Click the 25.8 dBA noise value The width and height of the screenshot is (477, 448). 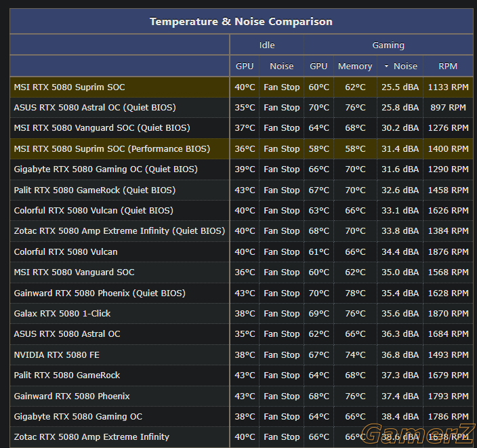click(x=400, y=108)
